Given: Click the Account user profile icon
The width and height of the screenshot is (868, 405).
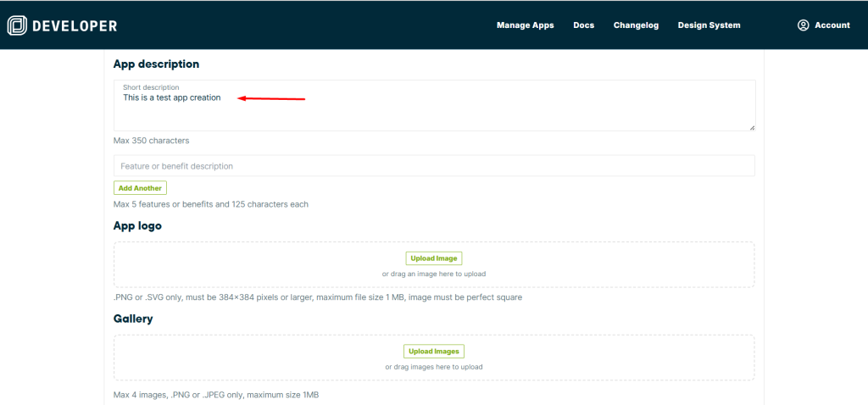Looking at the screenshot, I should (x=803, y=25).
